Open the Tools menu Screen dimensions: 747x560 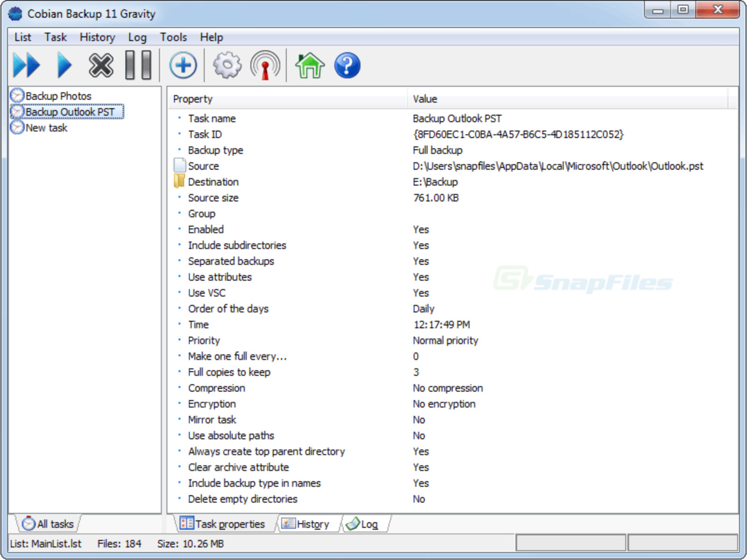[173, 37]
